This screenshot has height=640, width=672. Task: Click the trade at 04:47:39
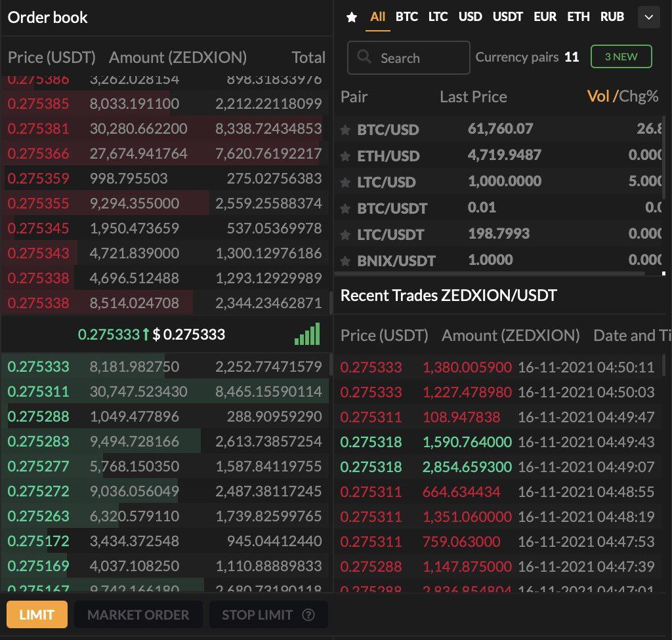(x=497, y=567)
